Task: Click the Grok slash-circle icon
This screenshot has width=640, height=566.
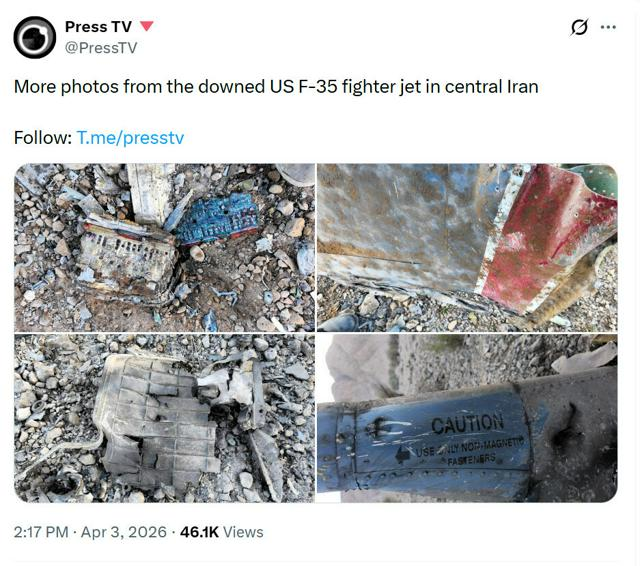Action: pyautogui.click(x=580, y=27)
